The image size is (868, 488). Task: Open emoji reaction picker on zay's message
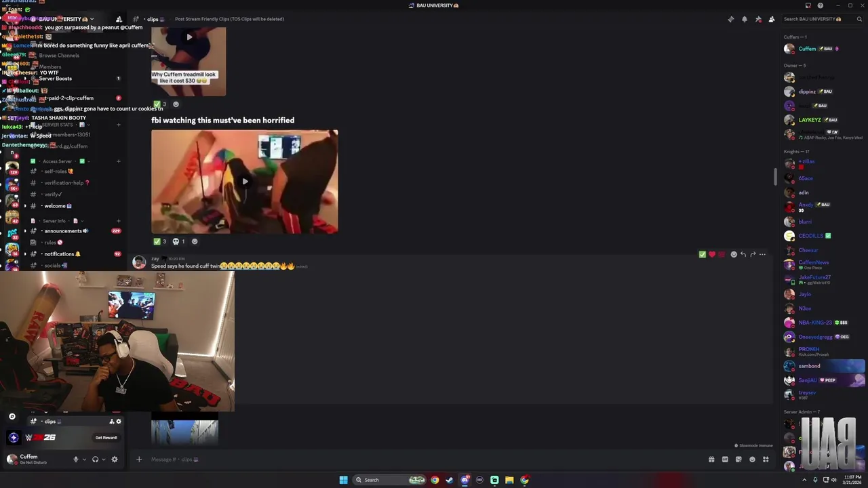[x=734, y=254]
